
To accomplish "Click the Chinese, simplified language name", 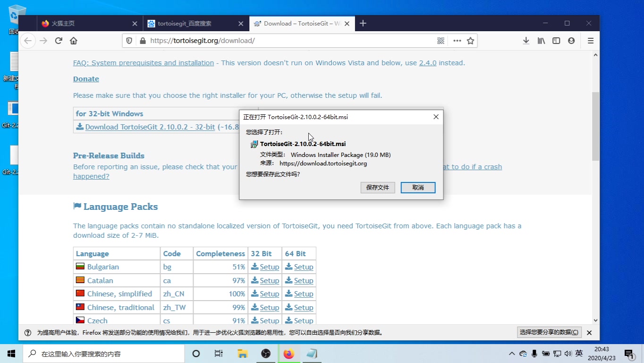I will tap(119, 294).
